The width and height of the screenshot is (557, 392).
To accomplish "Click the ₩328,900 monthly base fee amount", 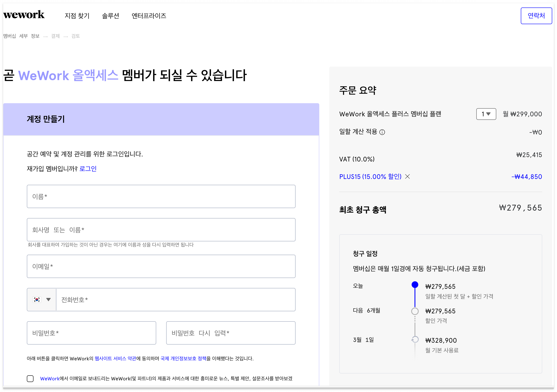I will pyautogui.click(x=441, y=340).
